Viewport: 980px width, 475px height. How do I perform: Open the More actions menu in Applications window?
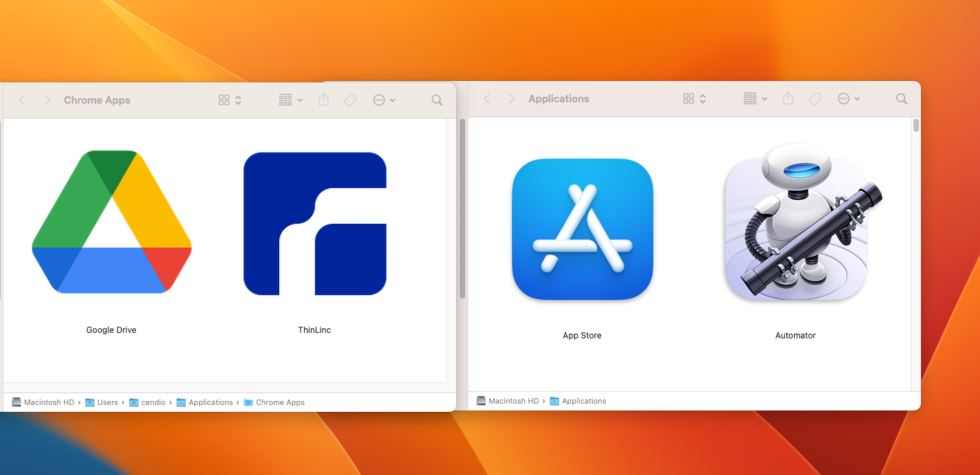pos(848,99)
